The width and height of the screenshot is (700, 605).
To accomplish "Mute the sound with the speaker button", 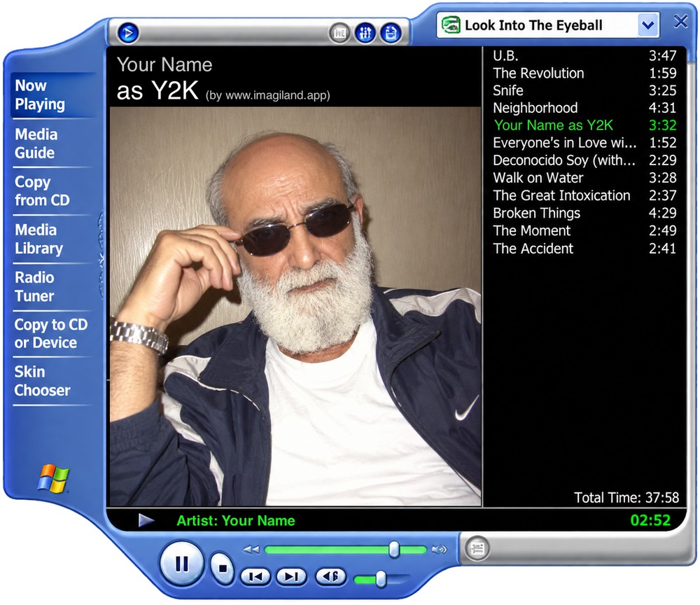I will click(x=331, y=577).
